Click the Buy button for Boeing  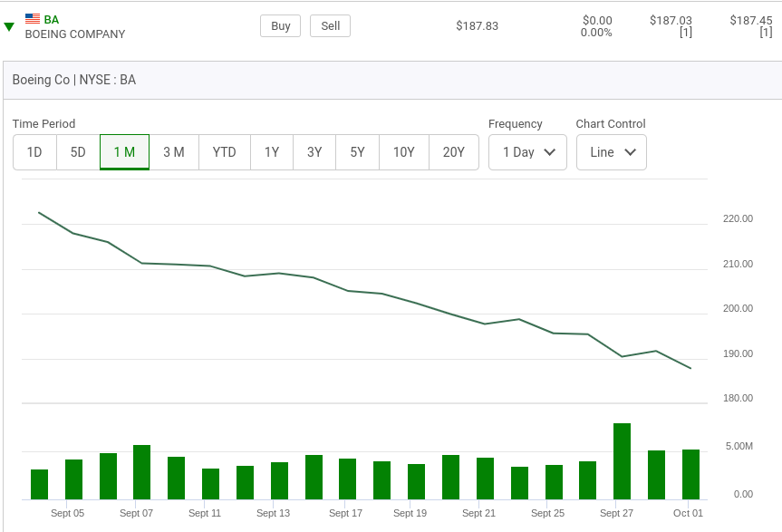pos(280,26)
